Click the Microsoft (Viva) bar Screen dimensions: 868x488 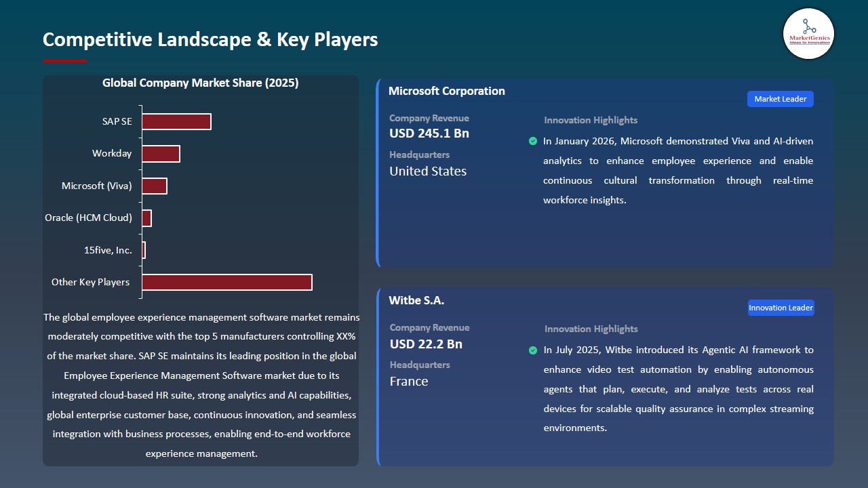154,186
